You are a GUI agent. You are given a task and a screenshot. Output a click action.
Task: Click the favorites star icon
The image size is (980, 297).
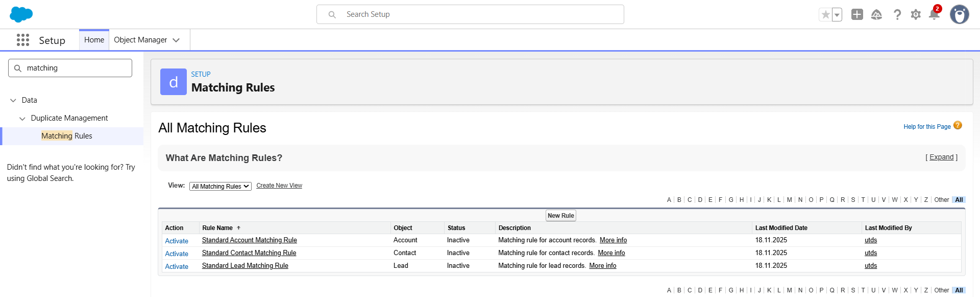click(825, 15)
